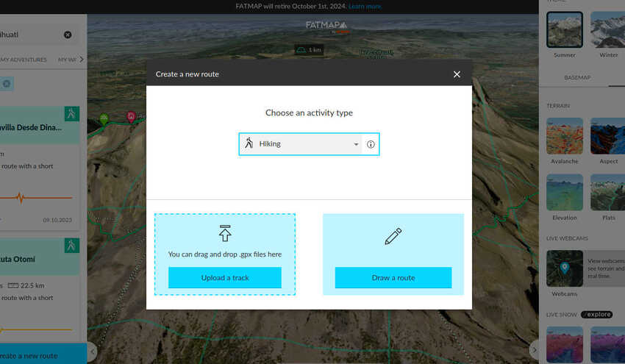
Task: Click the hiking icon on Ruta Otomí card
Action: click(x=71, y=245)
